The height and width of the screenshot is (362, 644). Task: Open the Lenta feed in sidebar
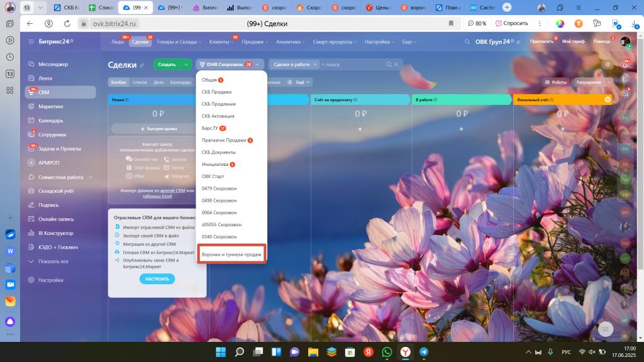tap(45, 78)
